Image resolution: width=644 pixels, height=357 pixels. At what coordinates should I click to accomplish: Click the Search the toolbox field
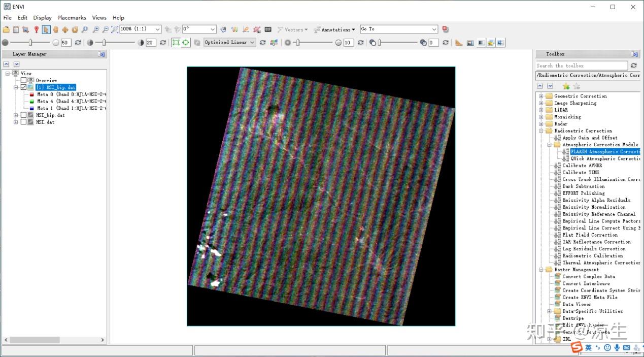[582, 66]
